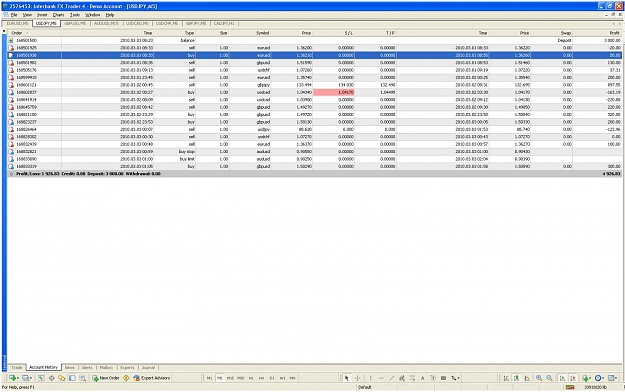
Task: Sort by the Symbol column header
Action: (250, 33)
